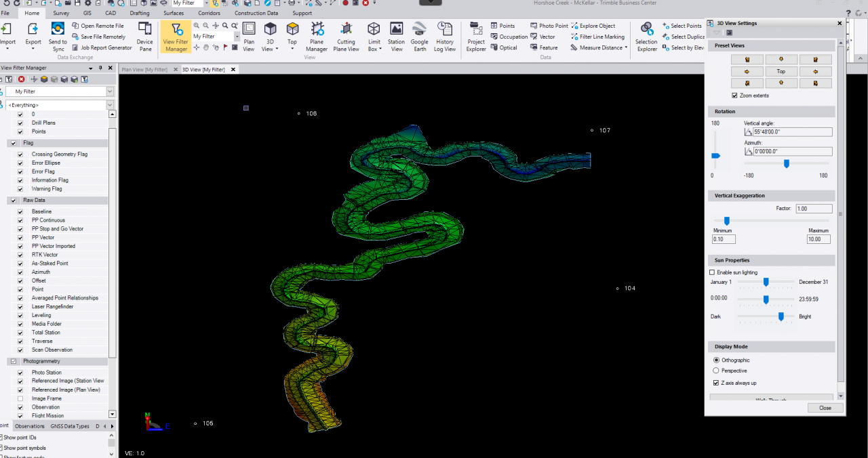Uncheck the Zoom extents option

point(735,96)
